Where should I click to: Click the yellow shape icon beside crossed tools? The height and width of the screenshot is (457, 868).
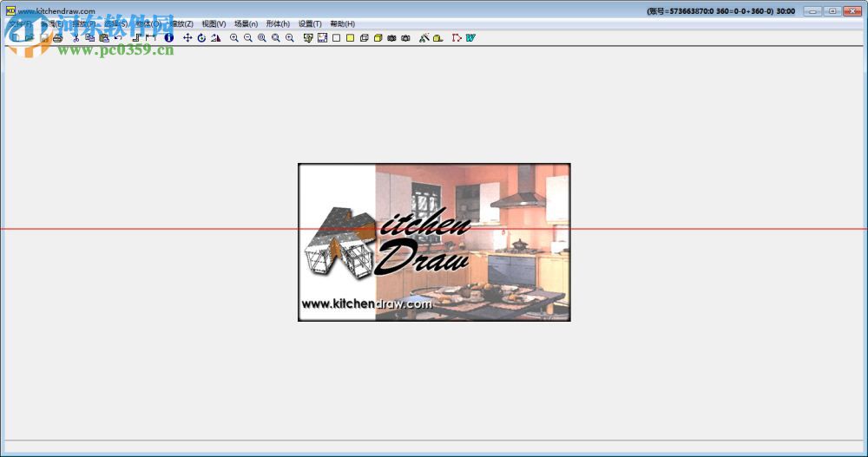(437, 37)
